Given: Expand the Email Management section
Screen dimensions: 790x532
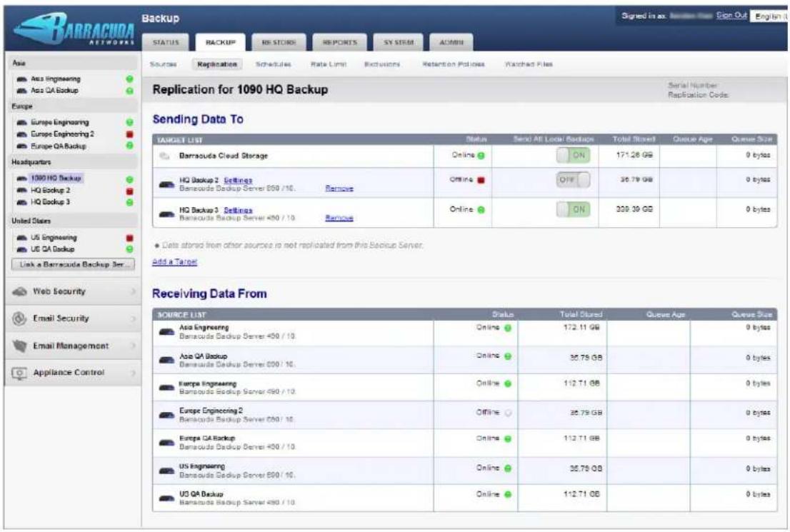Looking at the screenshot, I should point(73,346).
